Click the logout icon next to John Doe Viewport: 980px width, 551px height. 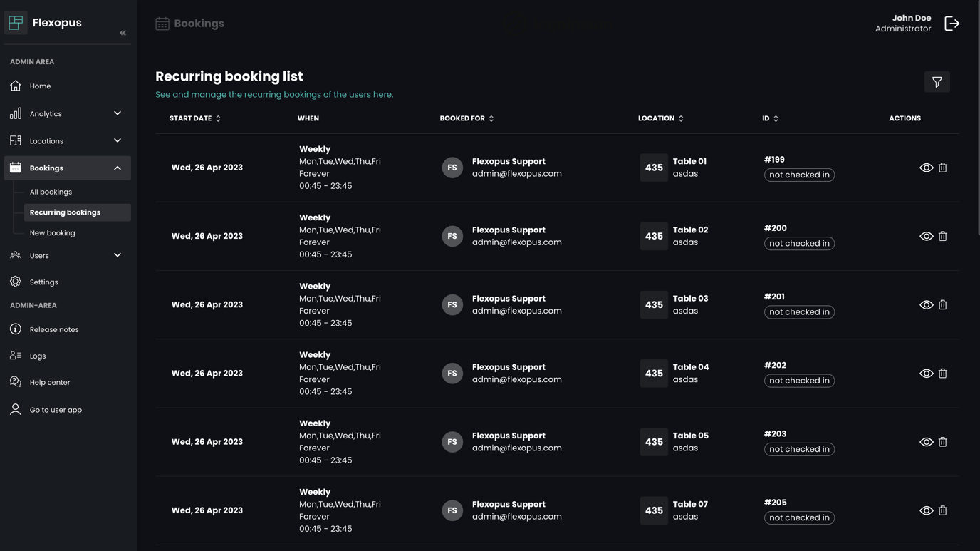pyautogui.click(x=952, y=24)
